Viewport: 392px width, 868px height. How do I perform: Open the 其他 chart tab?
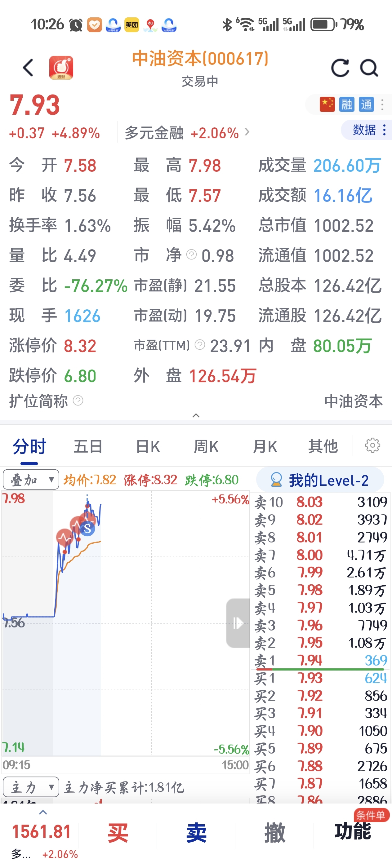(x=323, y=447)
